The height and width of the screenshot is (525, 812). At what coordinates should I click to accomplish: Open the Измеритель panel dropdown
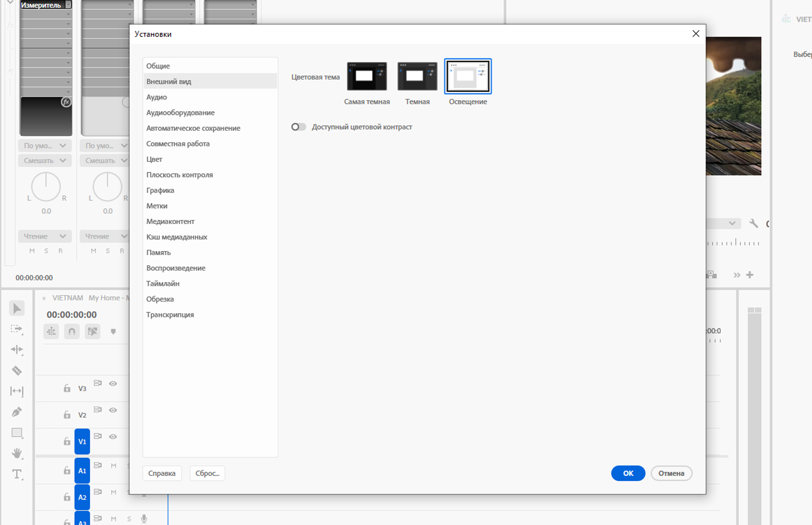pos(69,5)
